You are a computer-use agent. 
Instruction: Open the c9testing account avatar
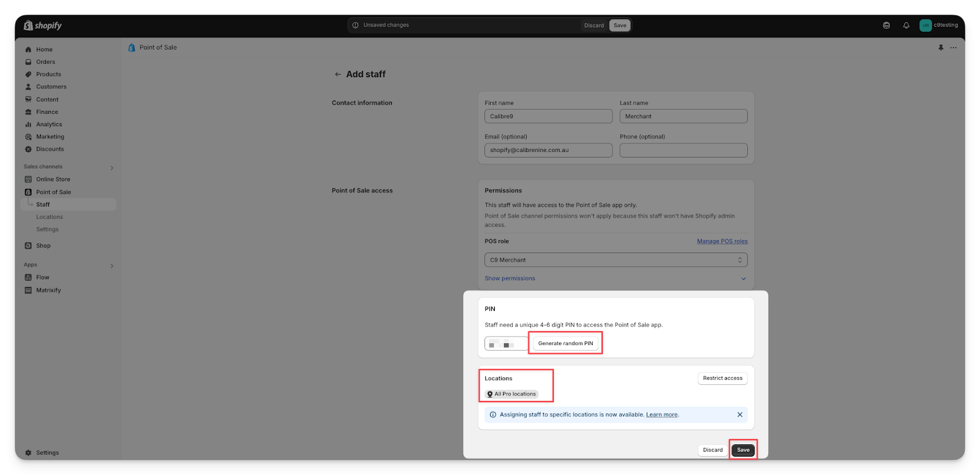pos(925,25)
